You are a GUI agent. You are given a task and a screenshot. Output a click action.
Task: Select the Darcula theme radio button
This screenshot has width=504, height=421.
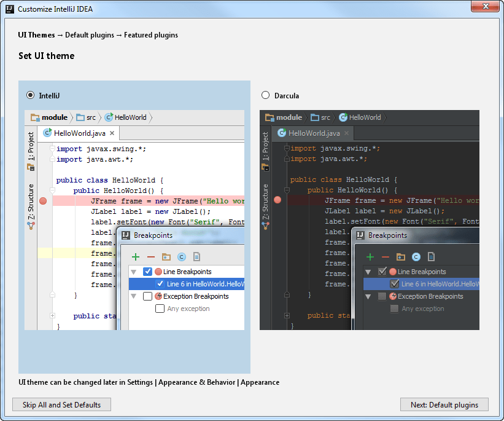(265, 95)
